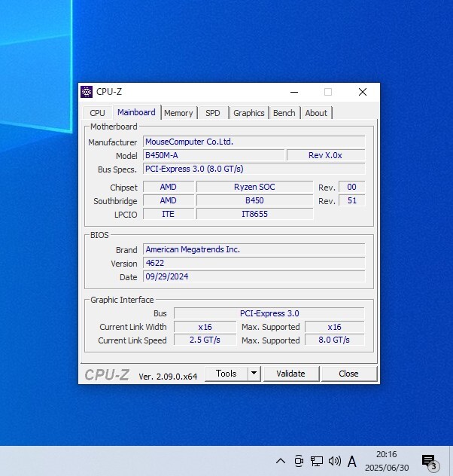Open the Graphics tab

click(x=248, y=113)
